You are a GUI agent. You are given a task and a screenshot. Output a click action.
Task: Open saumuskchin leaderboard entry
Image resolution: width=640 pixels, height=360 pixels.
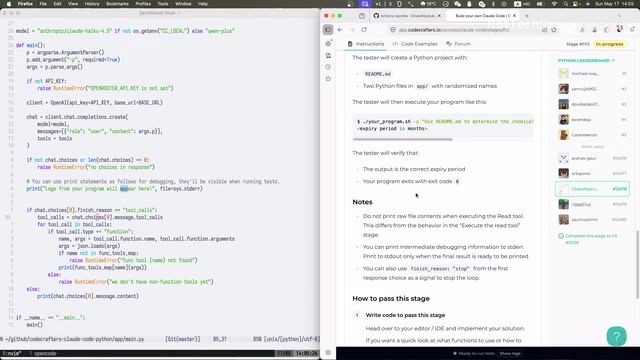(592, 220)
